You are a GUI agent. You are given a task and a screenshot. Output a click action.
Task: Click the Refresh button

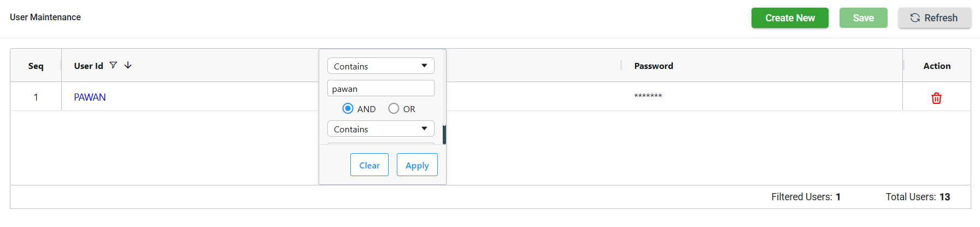click(934, 18)
